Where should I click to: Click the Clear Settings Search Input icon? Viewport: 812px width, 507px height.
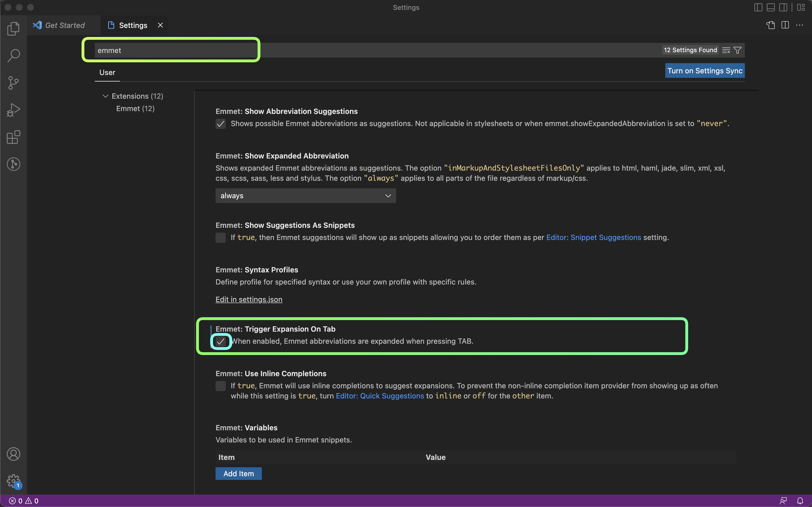(726, 50)
